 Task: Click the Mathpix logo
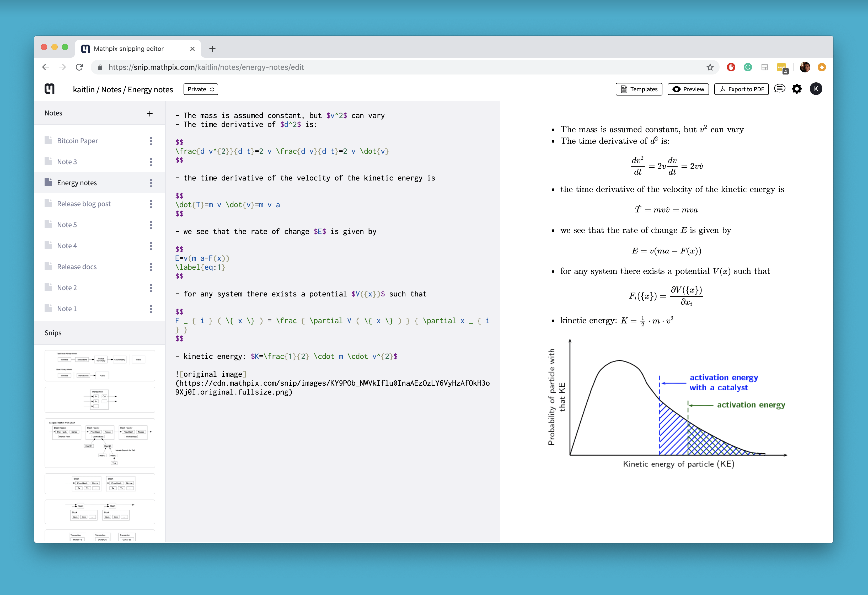pos(50,89)
